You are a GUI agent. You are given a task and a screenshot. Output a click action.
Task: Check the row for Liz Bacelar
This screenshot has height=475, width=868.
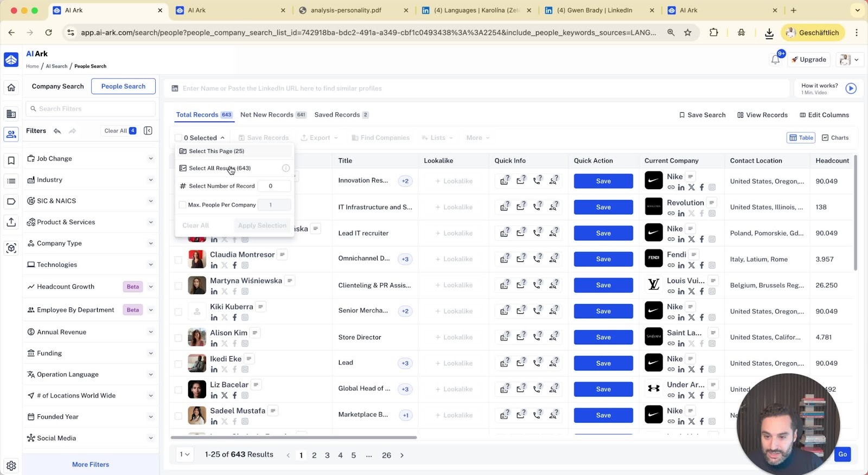coord(178,390)
